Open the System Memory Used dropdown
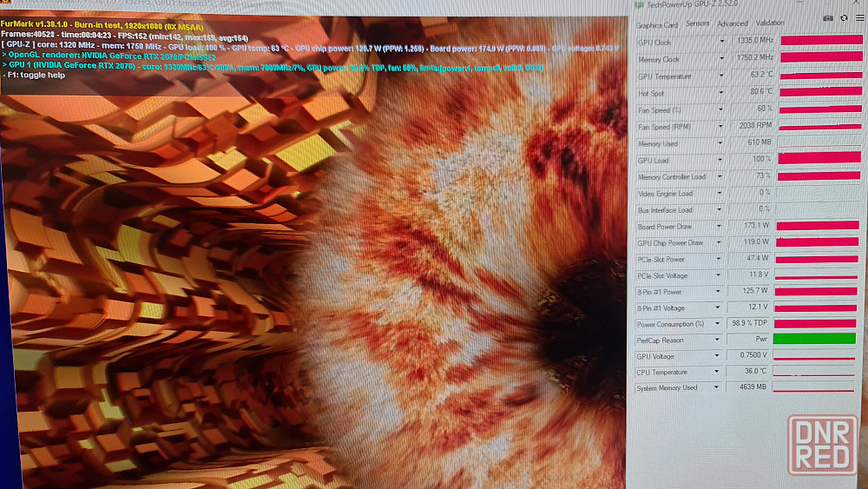868x489 pixels. coord(719,387)
